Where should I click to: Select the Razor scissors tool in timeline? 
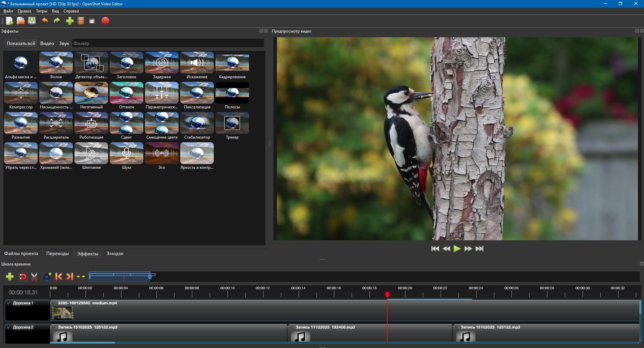click(x=34, y=277)
